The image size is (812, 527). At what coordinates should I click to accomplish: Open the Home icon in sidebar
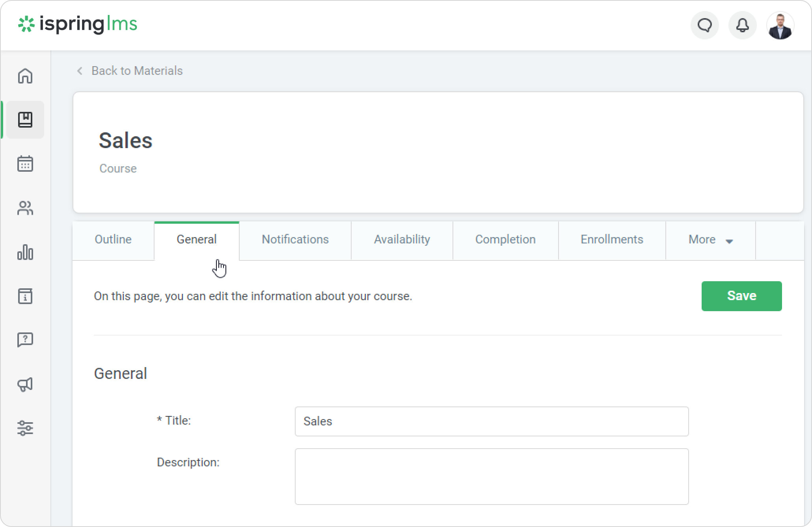tap(25, 76)
